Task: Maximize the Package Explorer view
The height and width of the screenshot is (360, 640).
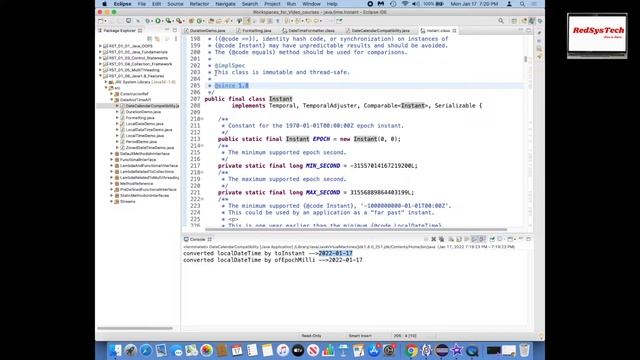Action: tap(175, 30)
